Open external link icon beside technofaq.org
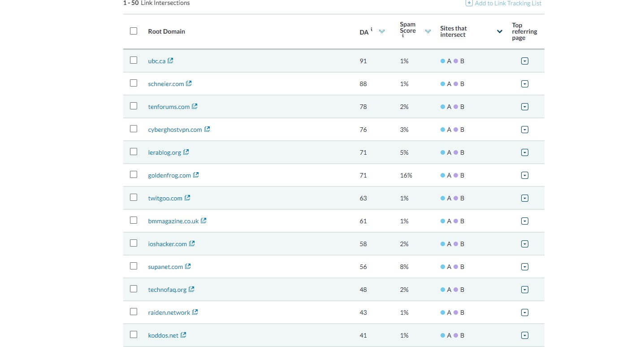Viewport: 644px width, 347px height. coord(191,289)
